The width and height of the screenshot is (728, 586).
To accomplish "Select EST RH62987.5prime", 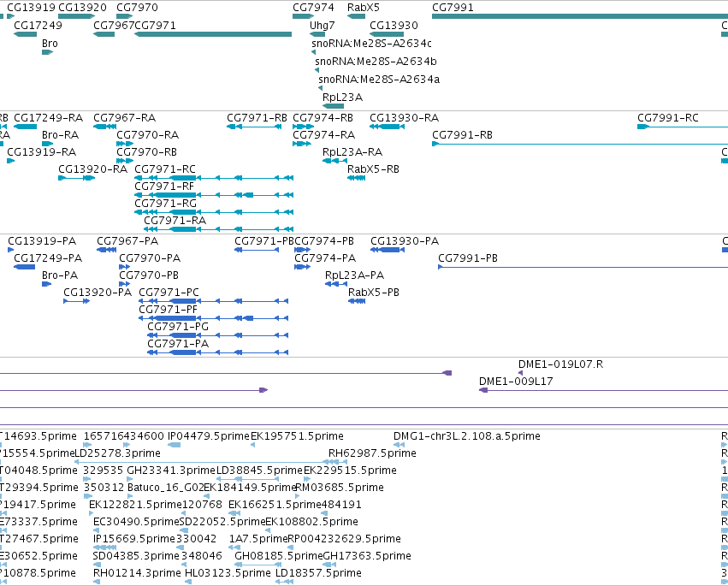I will [372, 453].
